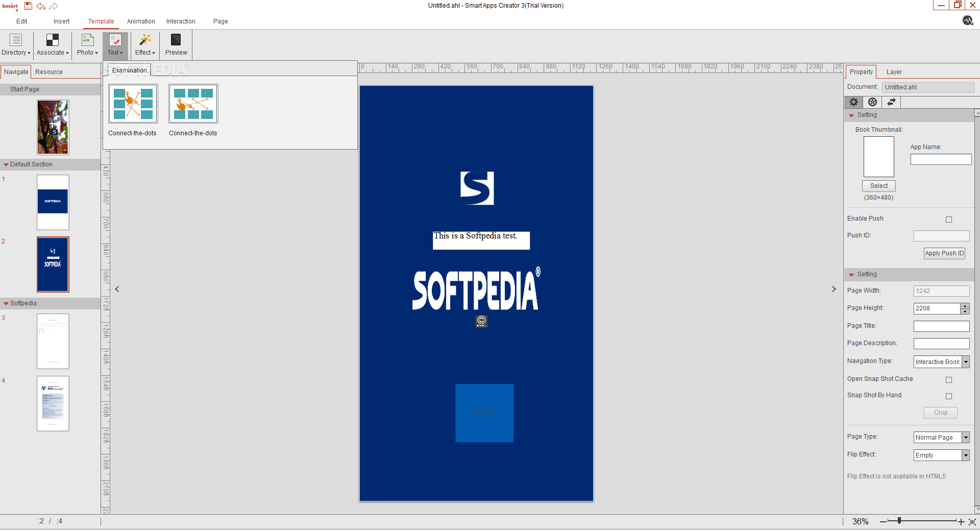This screenshot has width=980, height=531.
Task: Decrease Page Height stepper
Action: point(965,311)
